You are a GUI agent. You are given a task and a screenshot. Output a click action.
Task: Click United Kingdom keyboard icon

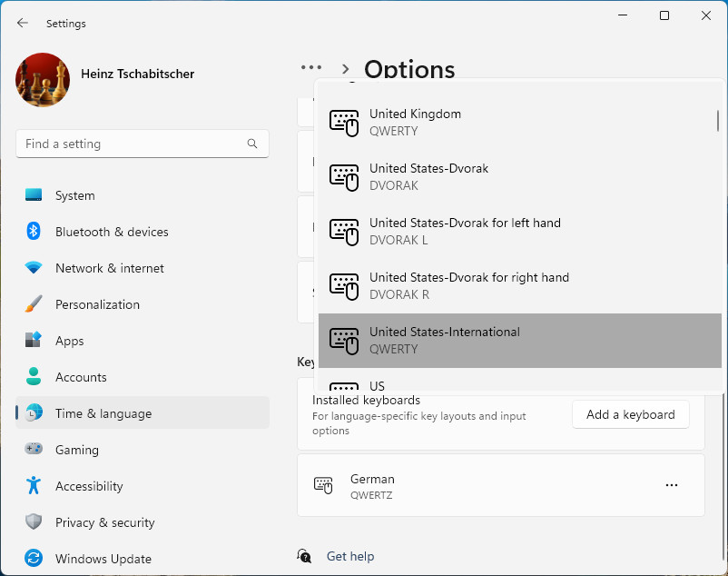344,123
